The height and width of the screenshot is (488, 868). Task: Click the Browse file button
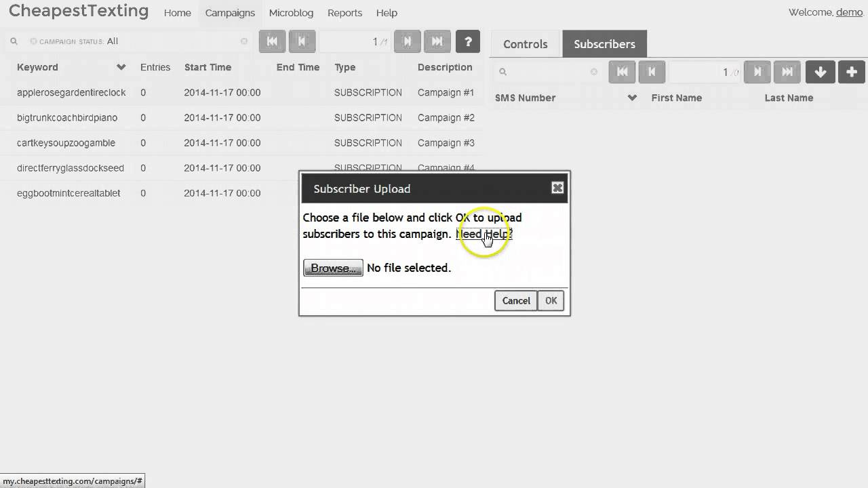coord(333,268)
